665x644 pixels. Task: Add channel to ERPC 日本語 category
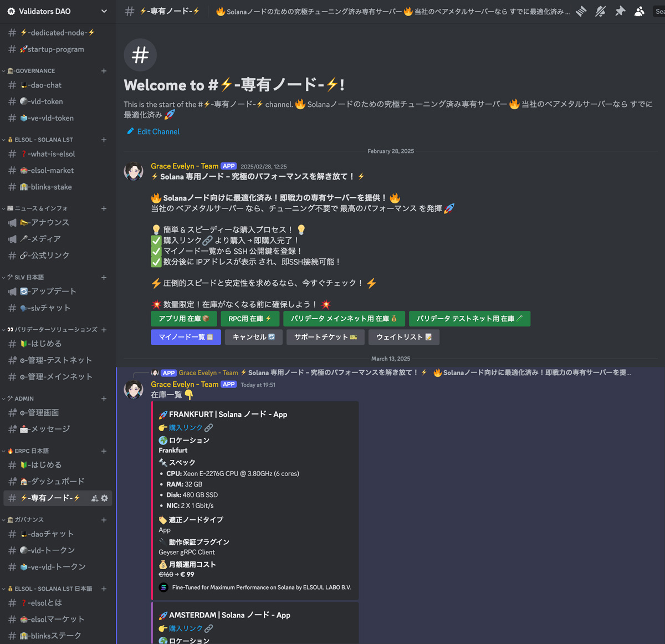[104, 451]
